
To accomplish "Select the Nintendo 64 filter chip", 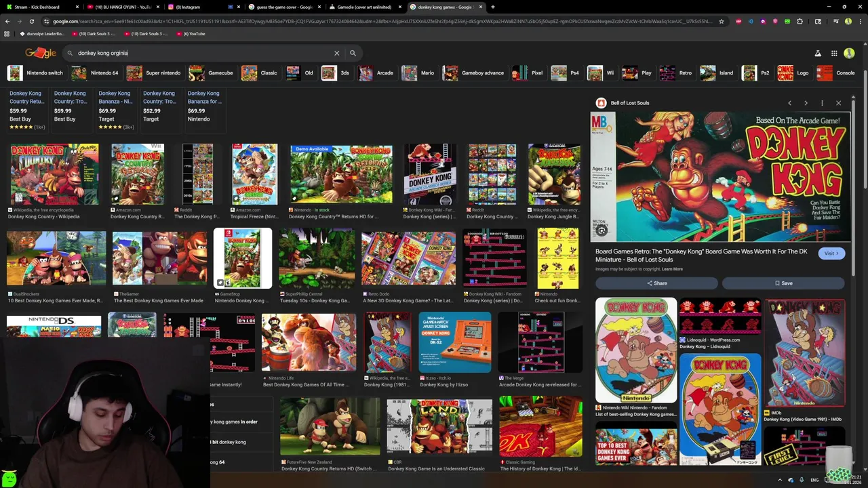I will point(95,73).
